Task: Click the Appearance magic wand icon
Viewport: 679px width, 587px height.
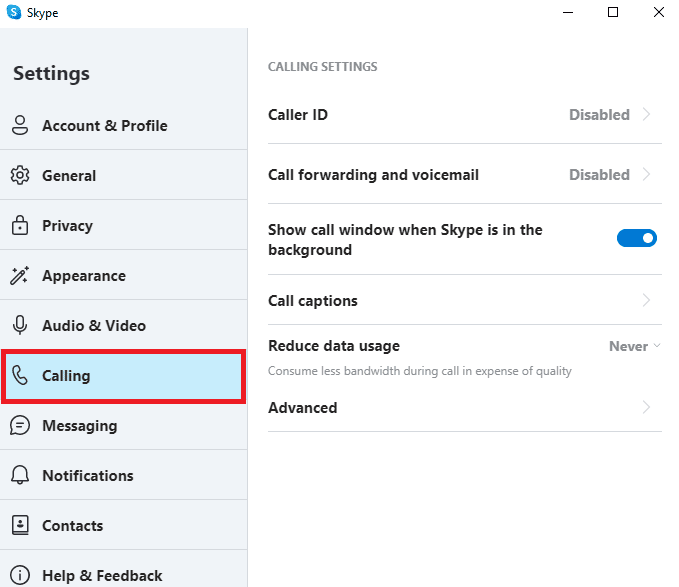Action: point(19,275)
